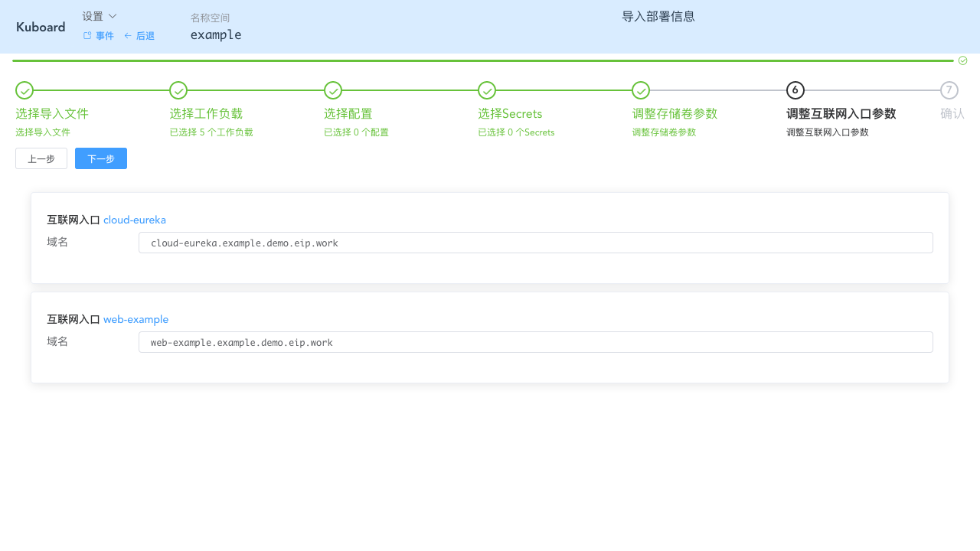Click the green check at the progress bar's end
The image size is (980, 551).
(x=962, y=60)
